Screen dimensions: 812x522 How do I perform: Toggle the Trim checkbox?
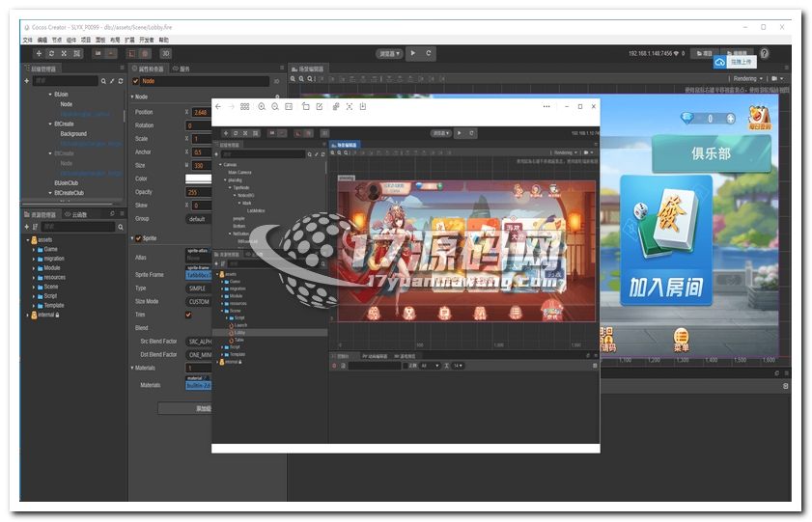coord(188,315)
